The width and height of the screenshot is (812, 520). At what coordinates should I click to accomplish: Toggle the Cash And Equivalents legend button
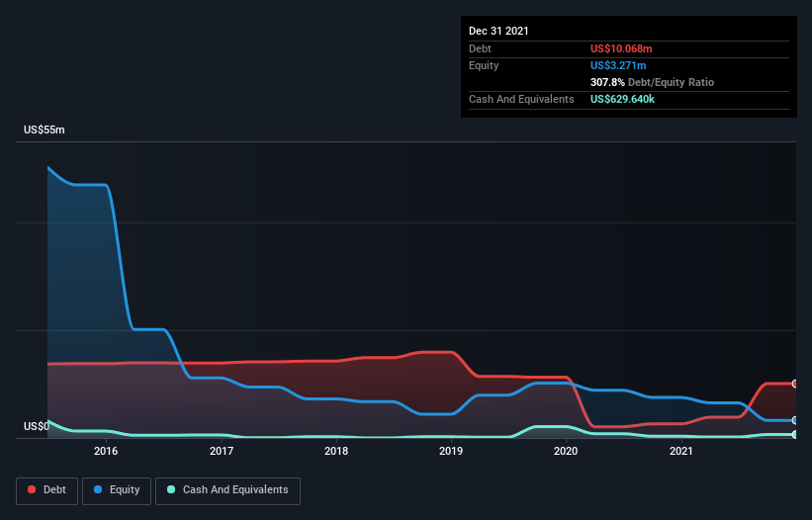(x=227, y=490)
